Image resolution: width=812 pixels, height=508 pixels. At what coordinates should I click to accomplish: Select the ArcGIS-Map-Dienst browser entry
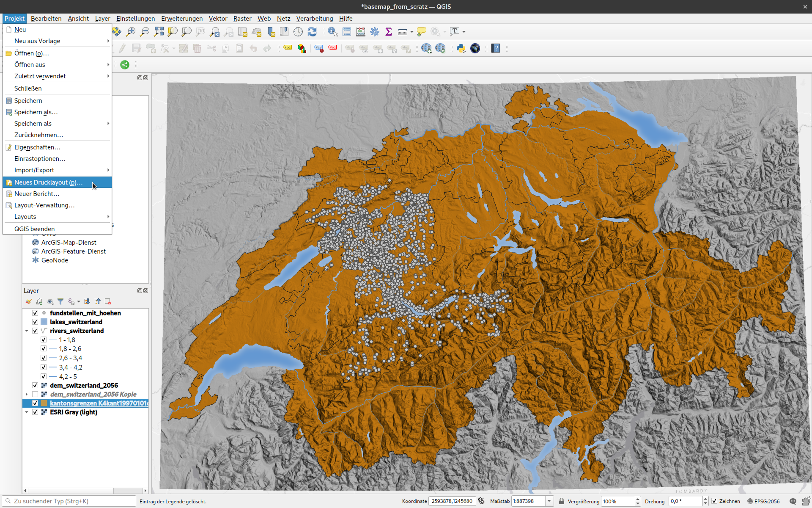tap(69, 242)
